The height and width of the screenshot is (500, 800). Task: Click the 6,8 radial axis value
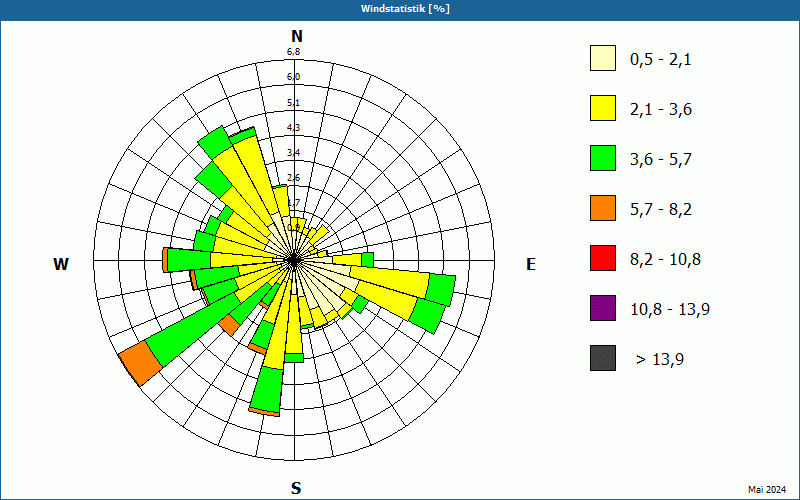293,52
